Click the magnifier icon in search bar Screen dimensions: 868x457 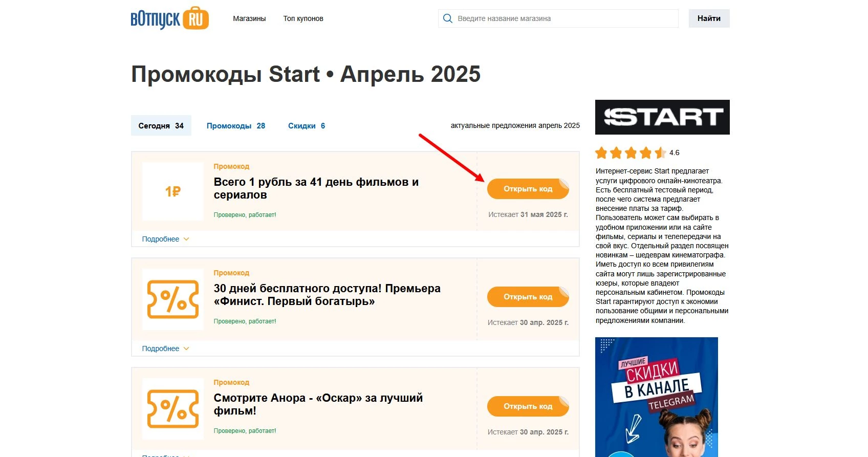[448, 18]
